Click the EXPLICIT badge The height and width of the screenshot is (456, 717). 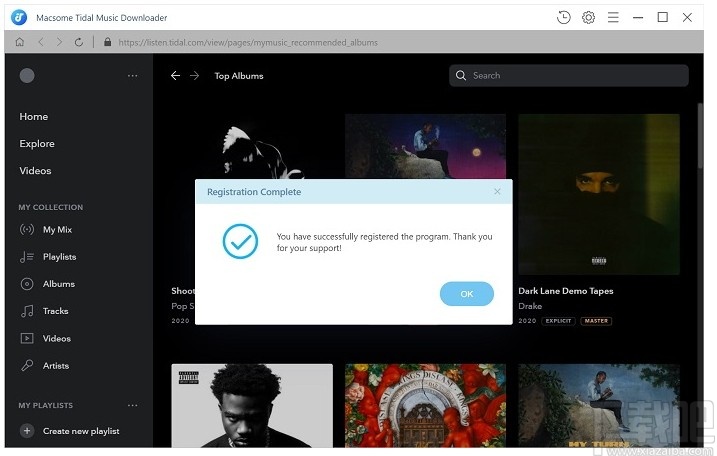pos(558,321)
